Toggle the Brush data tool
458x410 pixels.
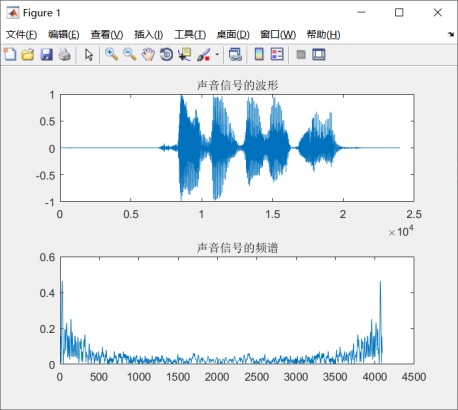[203, 54]
